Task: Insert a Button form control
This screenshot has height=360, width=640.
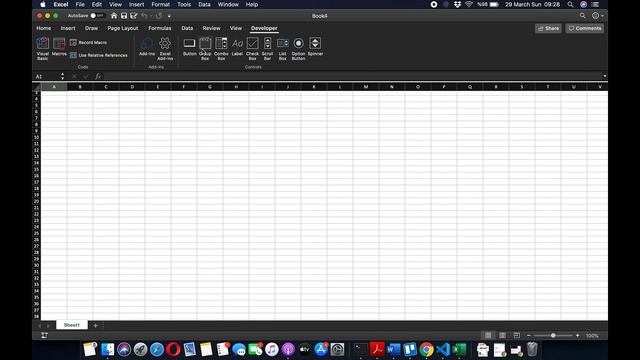Action: tap(189, 47)
